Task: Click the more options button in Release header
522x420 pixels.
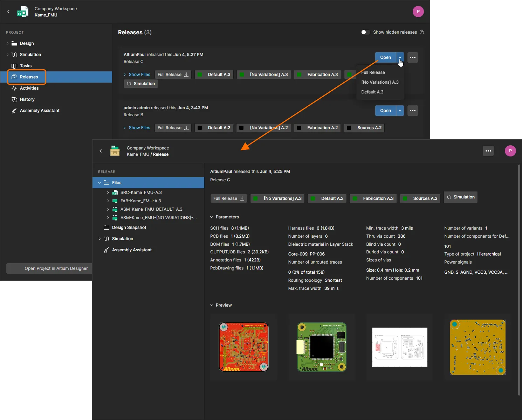Action: click(x=488, y=151)
